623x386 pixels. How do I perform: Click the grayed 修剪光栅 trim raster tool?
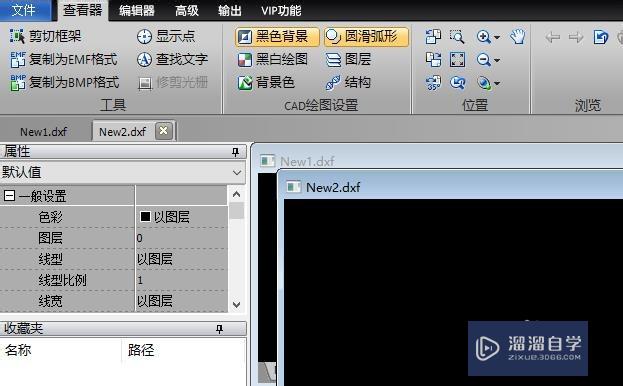tap(172, 83)
